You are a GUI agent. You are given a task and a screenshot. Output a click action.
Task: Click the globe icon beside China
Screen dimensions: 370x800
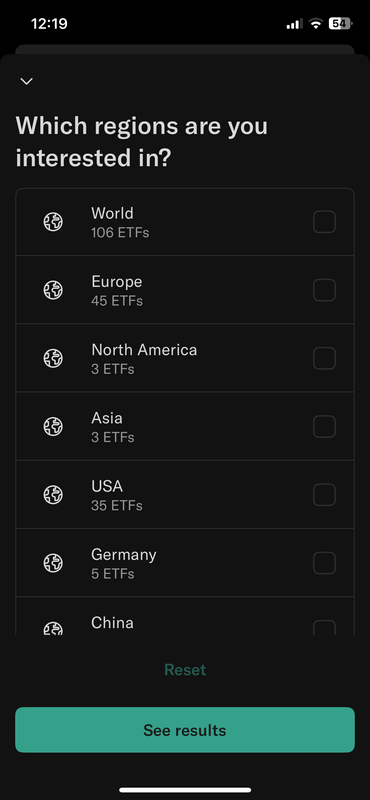click(53, 628)
